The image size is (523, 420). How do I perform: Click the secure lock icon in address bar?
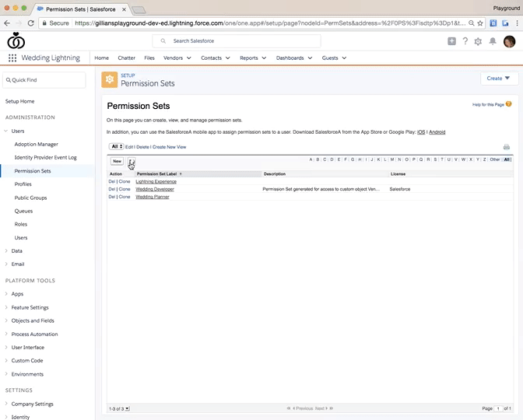[x=44, y=23]
